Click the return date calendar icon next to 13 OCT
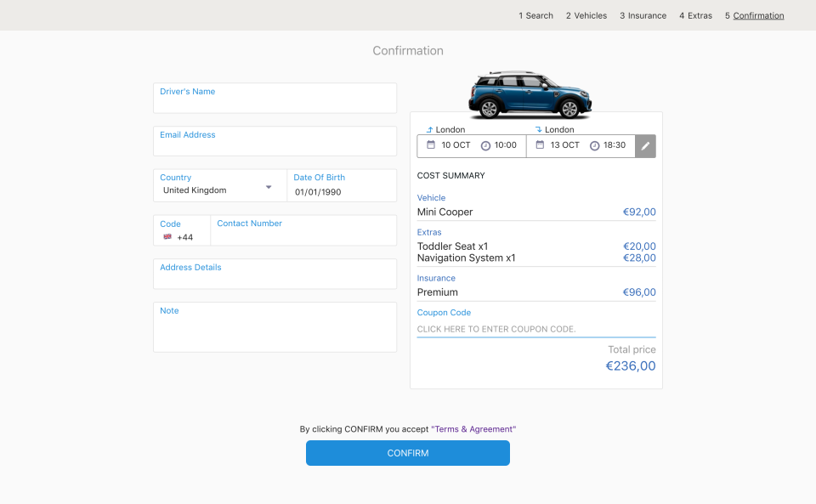The width and height of the screenshot is (816, 504). pos(540,145)
